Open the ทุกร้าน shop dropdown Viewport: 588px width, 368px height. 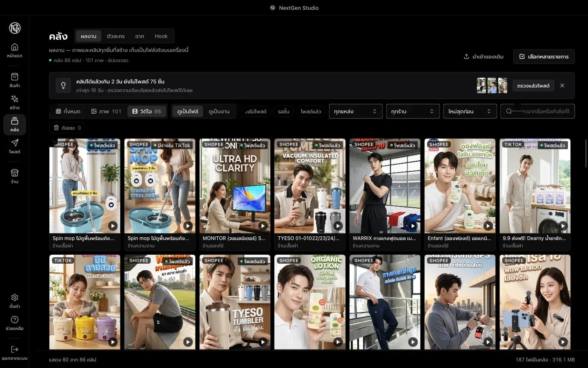click(x=413, y=111)
